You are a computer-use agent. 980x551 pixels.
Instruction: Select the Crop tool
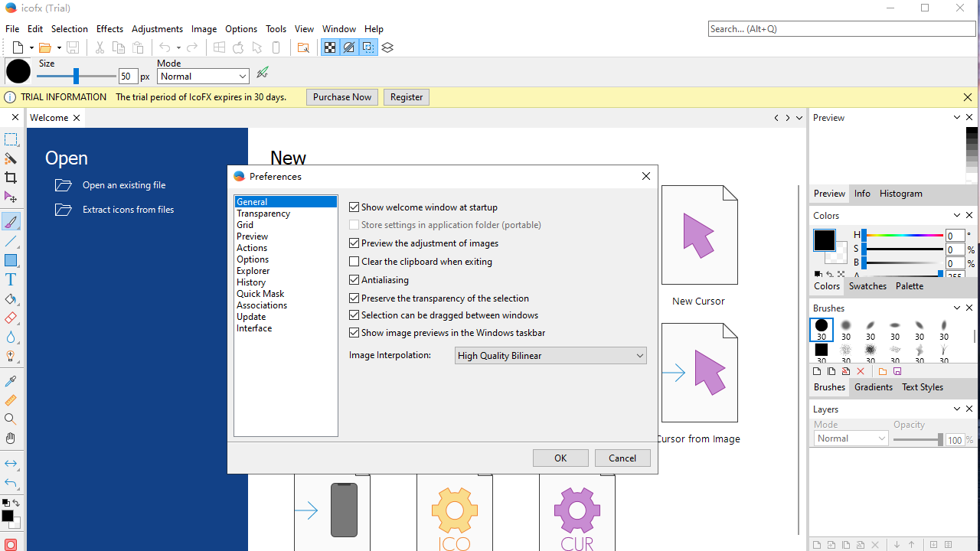tap(11, 178)
